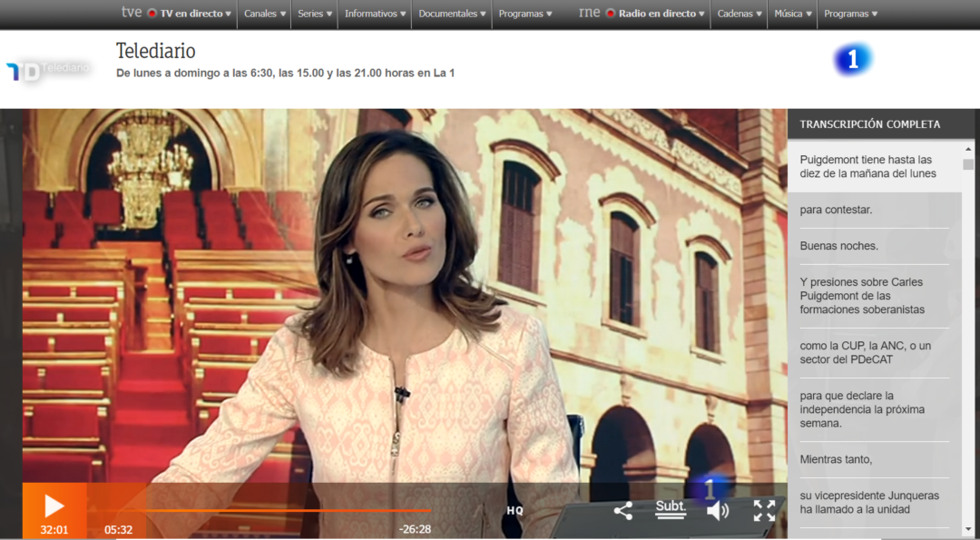Open TV en directo dropdown
Screen dimensions: 980x540
[x=189, y=14]
